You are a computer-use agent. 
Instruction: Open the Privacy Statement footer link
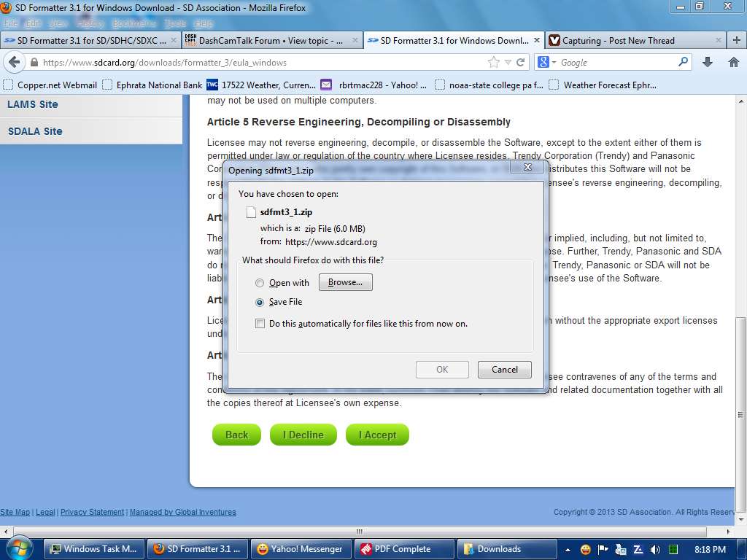coord(92,512)
